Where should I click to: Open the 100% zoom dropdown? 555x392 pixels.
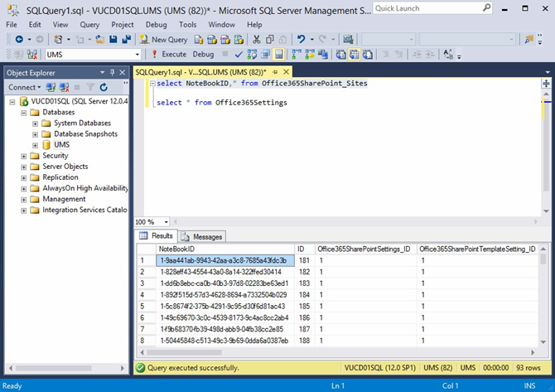tap(164, 222)
